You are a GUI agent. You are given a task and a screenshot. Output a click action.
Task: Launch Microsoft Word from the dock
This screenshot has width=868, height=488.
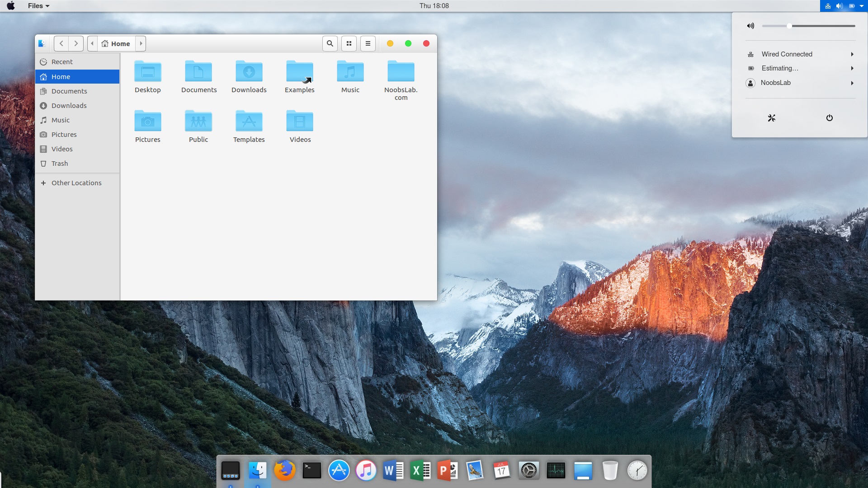[393, 470]
